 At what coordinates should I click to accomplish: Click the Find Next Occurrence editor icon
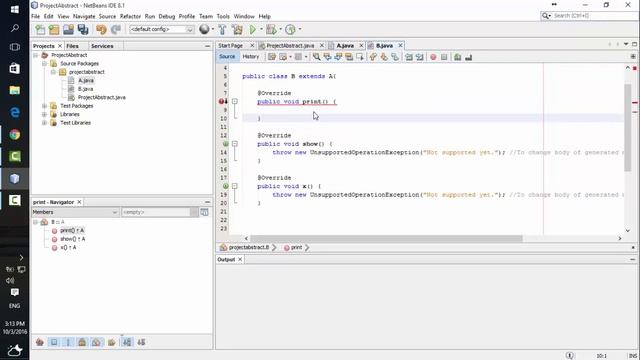pos(338,57)
